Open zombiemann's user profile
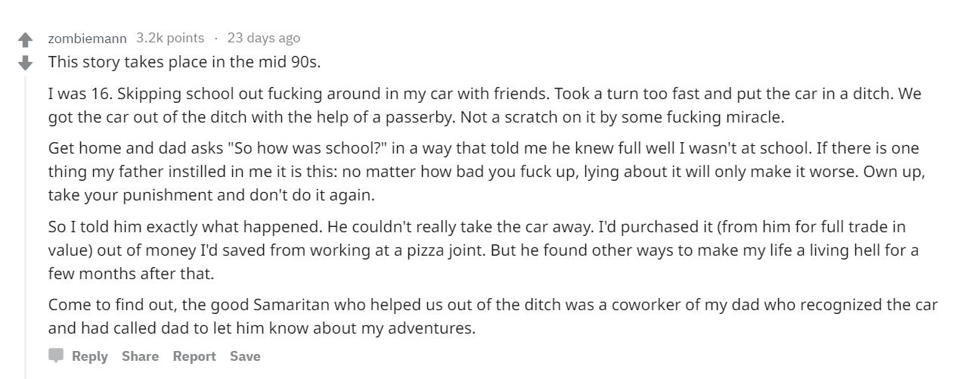Image resolution: width=980 pixels, height=379 pixels. click(x=87, y=38)
